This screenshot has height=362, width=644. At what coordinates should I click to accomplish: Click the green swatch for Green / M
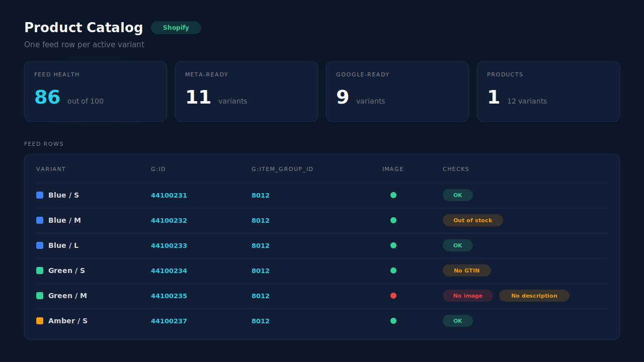click(40, 296)
